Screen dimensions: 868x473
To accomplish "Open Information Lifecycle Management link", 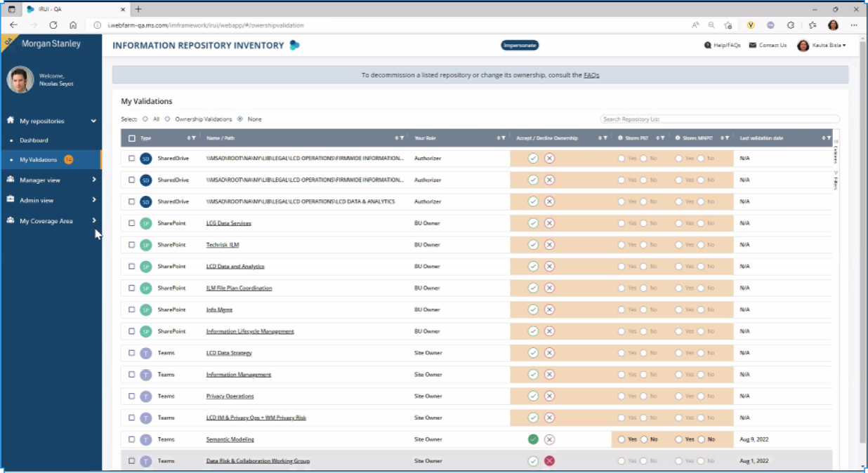I will [x=250, y=331].
